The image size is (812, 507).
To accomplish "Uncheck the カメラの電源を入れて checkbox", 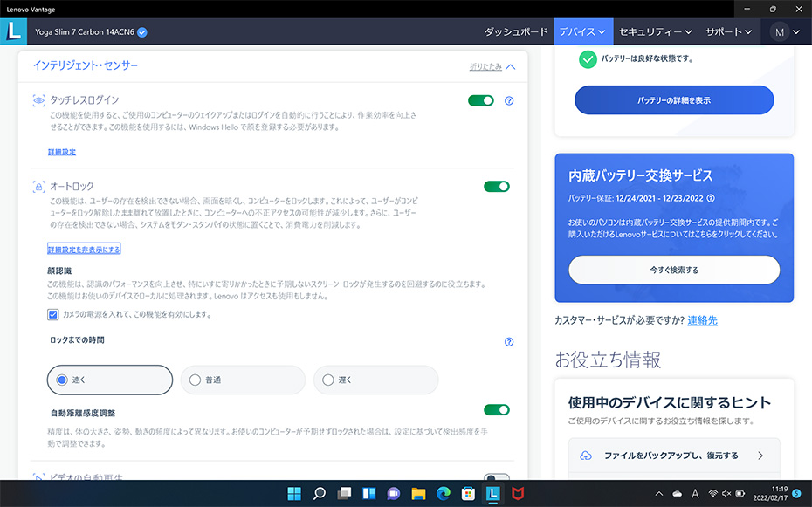I will [x=53, y=314].
